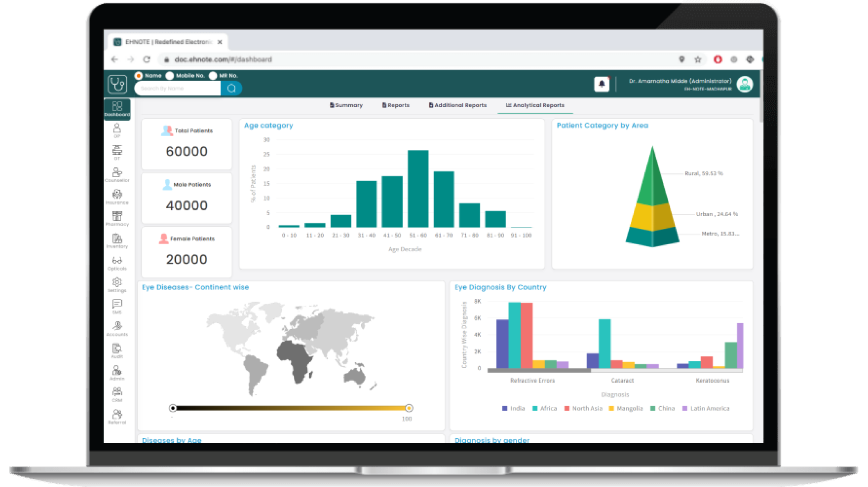Open the Insurance module
This screenshot has height=487, width=868.
(117, 197)
